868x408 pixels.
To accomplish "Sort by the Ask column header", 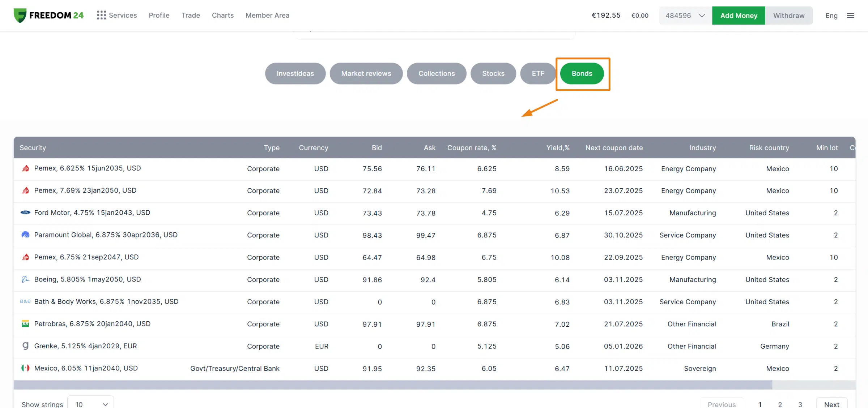I will 429,147.
